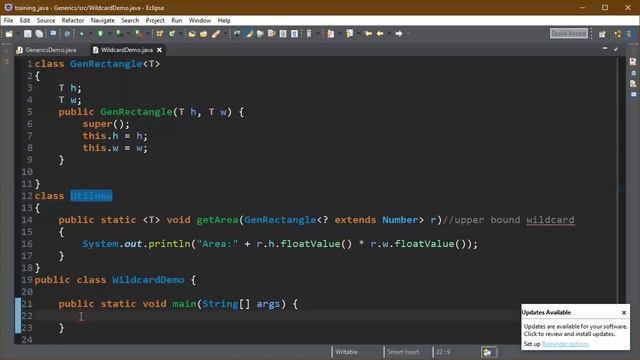Click the Run with Coverage icon
The image size is (640, 360).
(x=119, y=33)
